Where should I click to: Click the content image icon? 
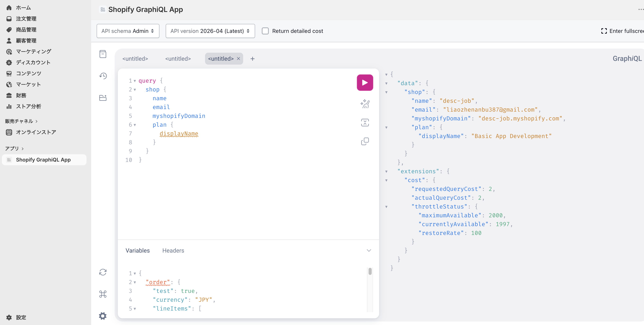[x=9, y=74]
